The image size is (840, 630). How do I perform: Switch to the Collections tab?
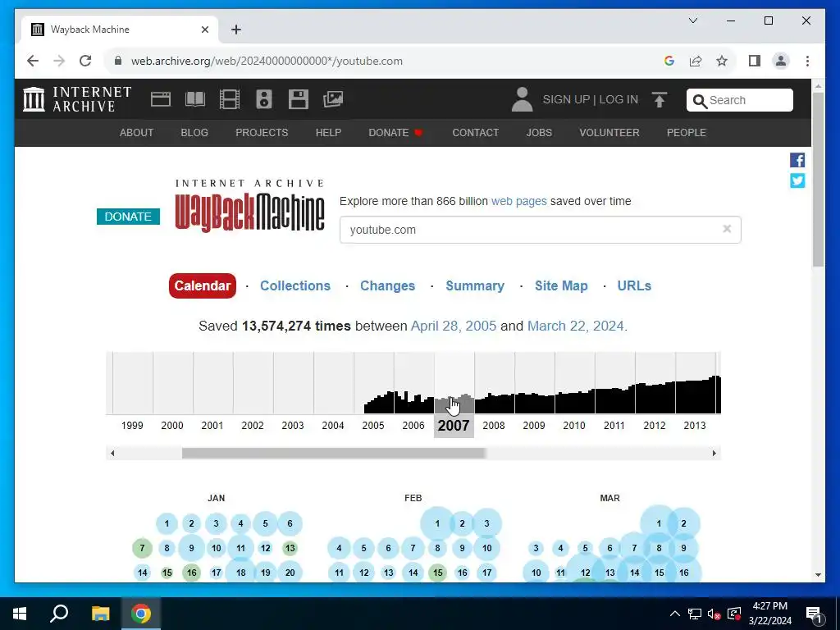click(295, 285)
